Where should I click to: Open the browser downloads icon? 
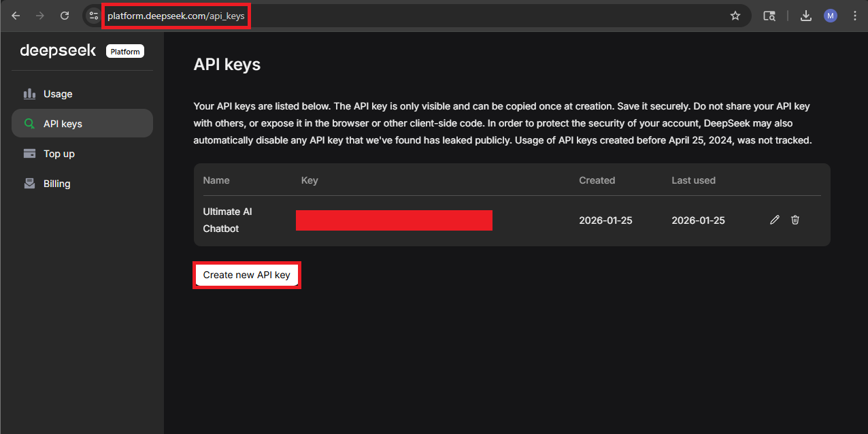point(806,16)
